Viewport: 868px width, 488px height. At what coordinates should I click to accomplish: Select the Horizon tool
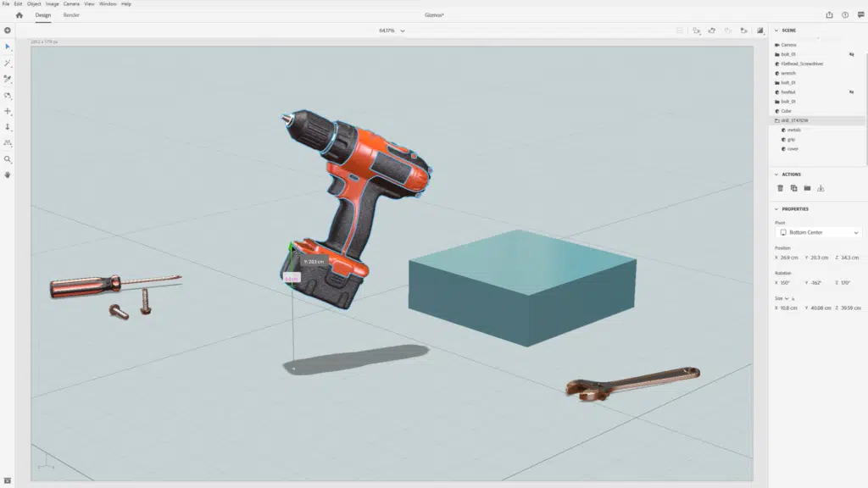coord(8,144)
